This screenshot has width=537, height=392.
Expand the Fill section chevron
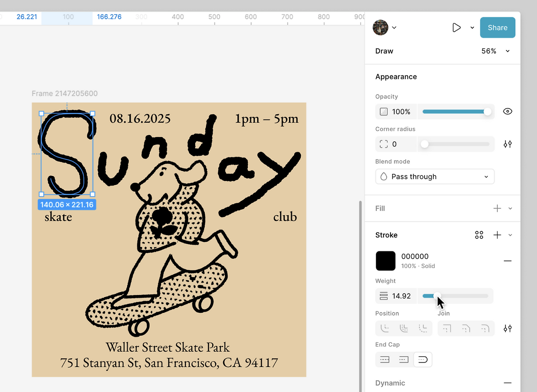click(510, 209)
